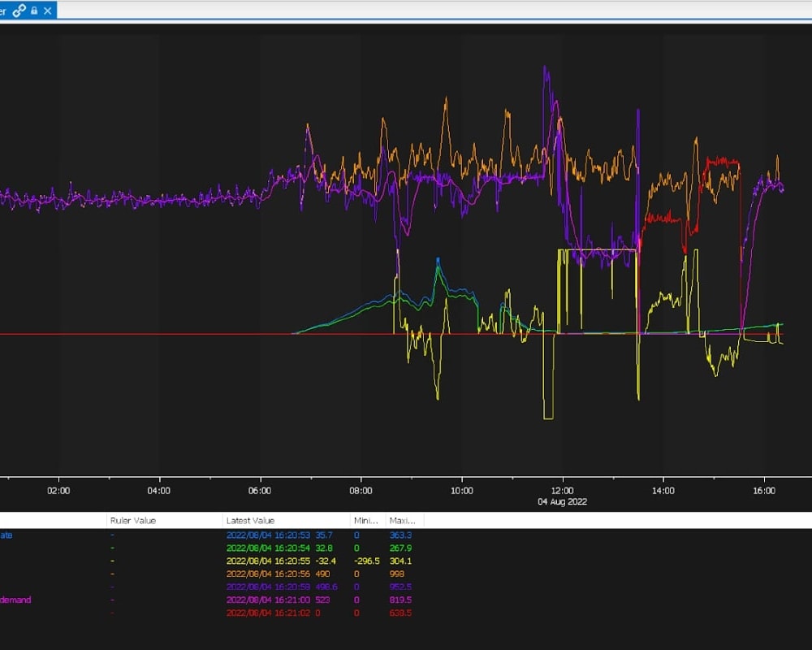Image resolution: width=812 pixels, height=650 pixels.
Task: Click the Mini... column header
Action: tap(368, 521)
